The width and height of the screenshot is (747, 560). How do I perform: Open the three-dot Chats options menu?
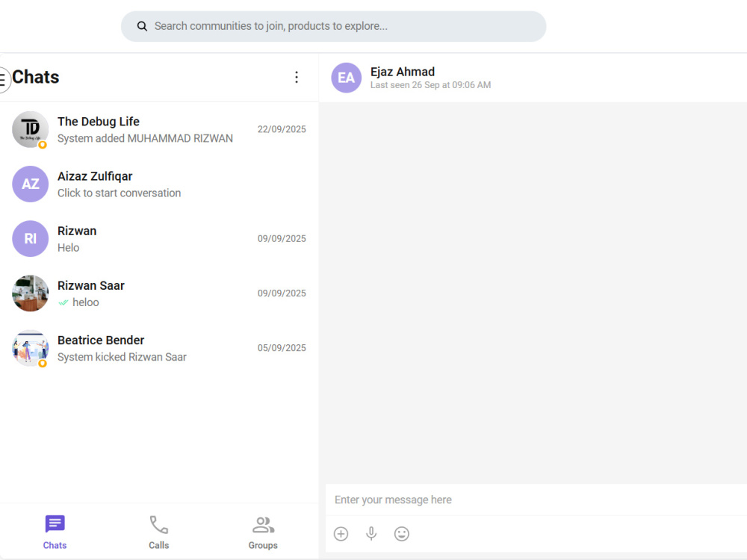(297, 77)
